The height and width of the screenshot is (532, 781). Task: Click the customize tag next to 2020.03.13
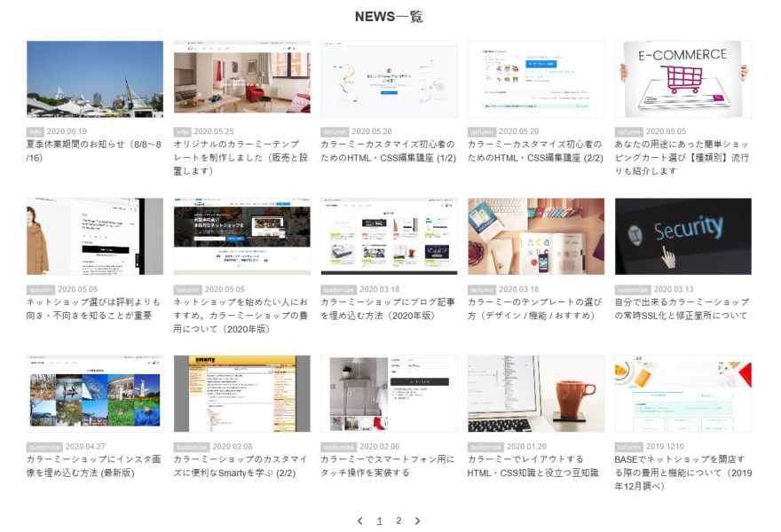633,290
